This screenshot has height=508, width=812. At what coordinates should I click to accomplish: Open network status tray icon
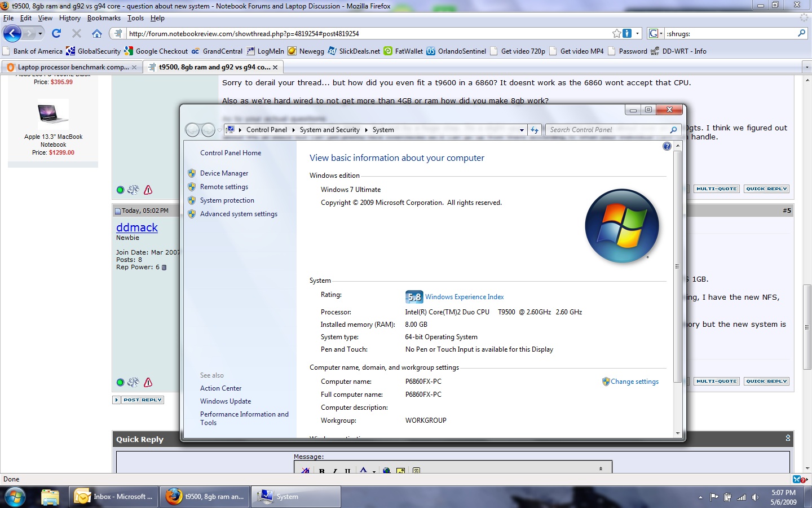[742, 497]
